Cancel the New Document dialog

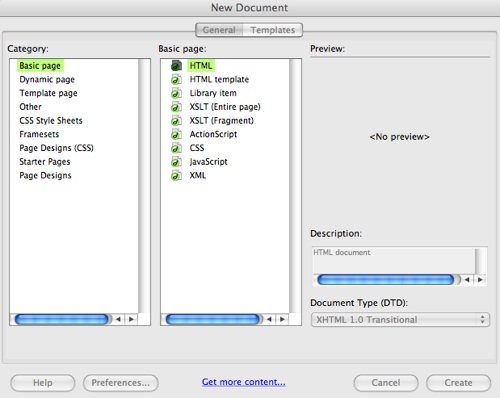point(386,383)
